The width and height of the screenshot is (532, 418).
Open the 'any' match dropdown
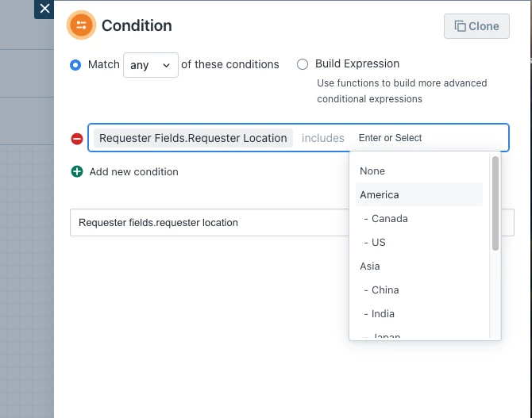pyautogui.click(x=151, y=65)
